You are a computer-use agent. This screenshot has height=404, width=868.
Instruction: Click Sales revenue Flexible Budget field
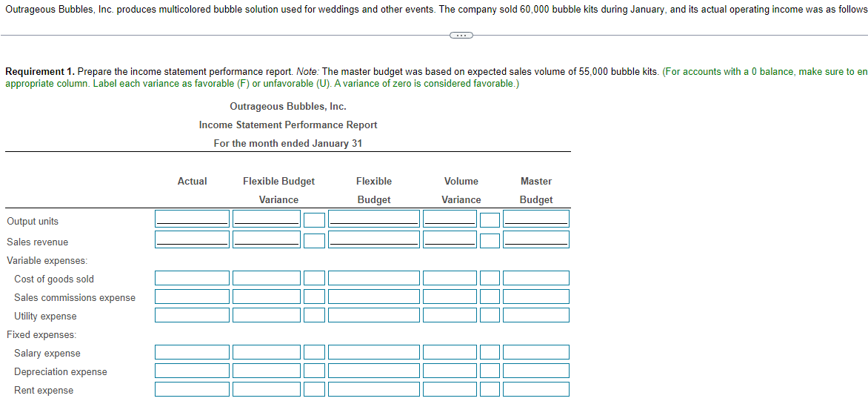(x=374, y=239)
